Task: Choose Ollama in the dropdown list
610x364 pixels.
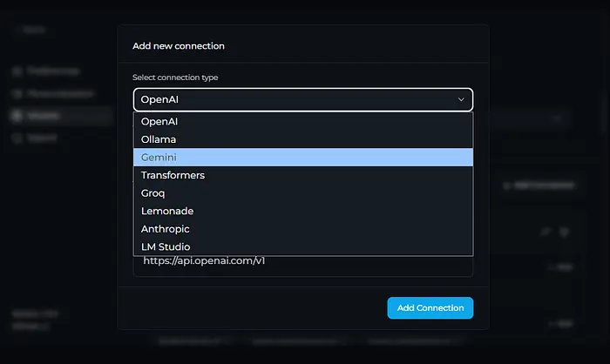Action: [302, 139]
